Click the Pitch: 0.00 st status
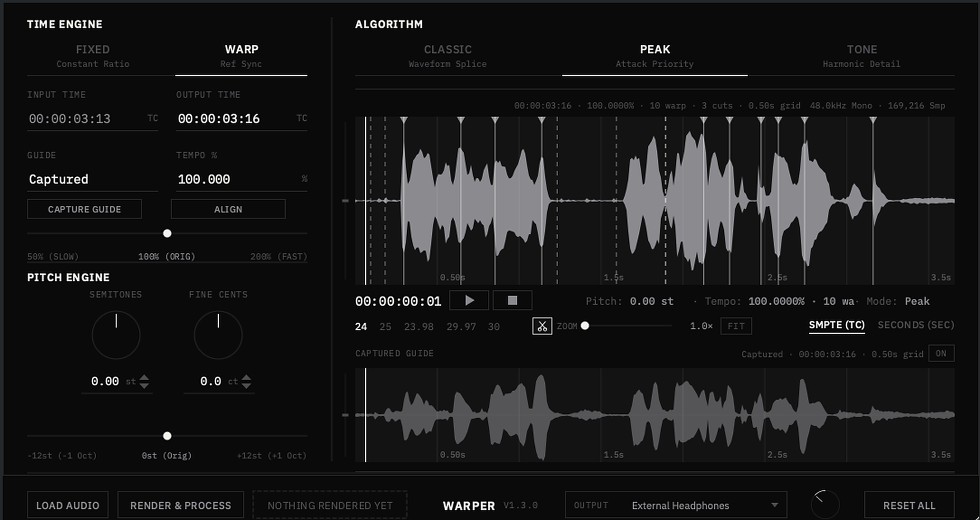Screen dimensions: 980x520 (629, 302)
